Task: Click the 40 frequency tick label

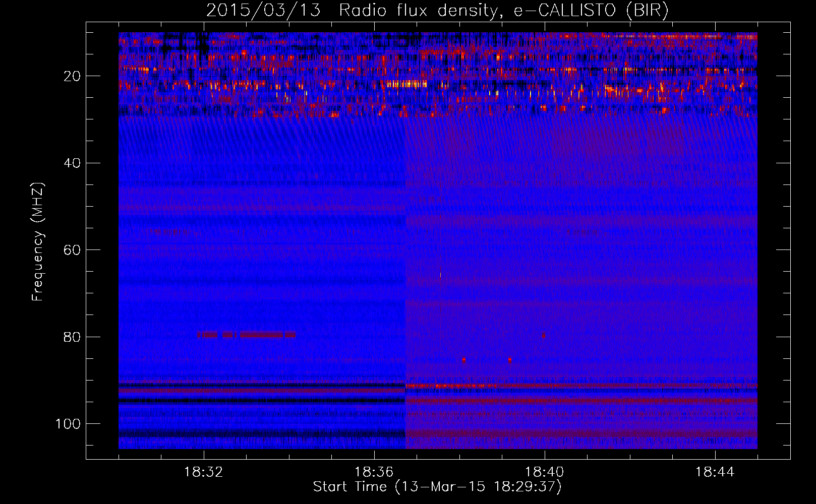Action: pos(72,163)
